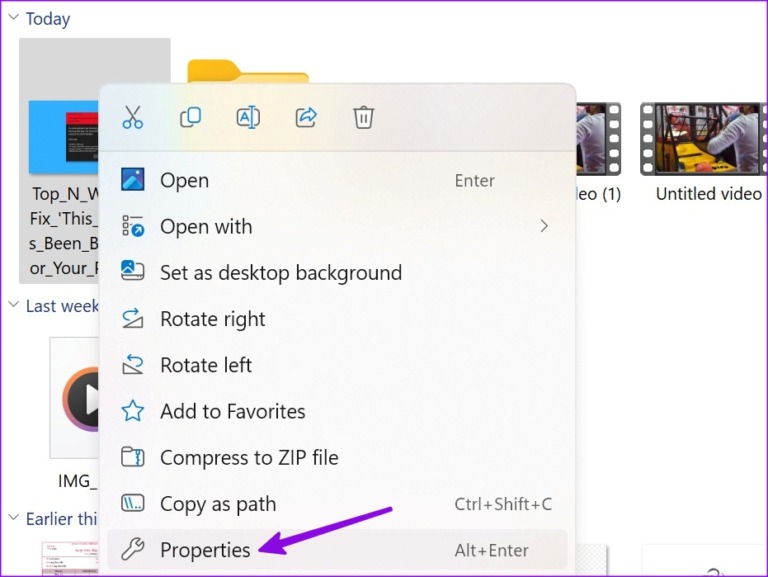Screen dimensions: 768x577
Task: Select the Untitled video file thumbnail
Action: pyautogui.click(x=702, y=138)
